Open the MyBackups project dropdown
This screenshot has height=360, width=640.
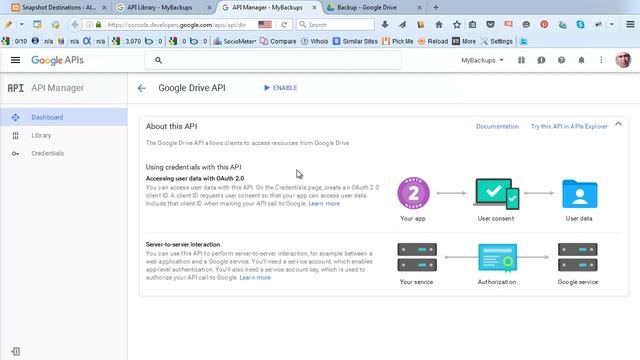click(482, 60)
